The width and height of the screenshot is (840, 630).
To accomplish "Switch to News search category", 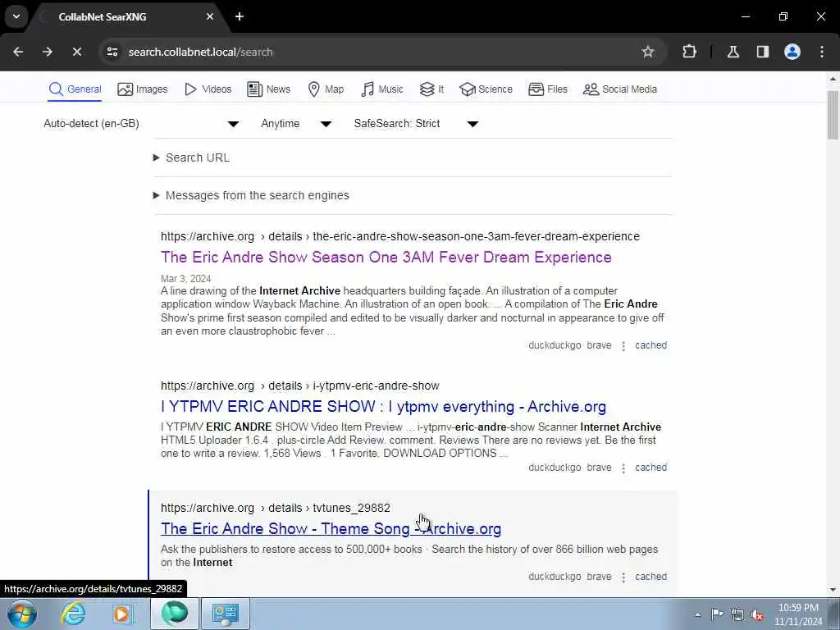I will coord(269,89).
